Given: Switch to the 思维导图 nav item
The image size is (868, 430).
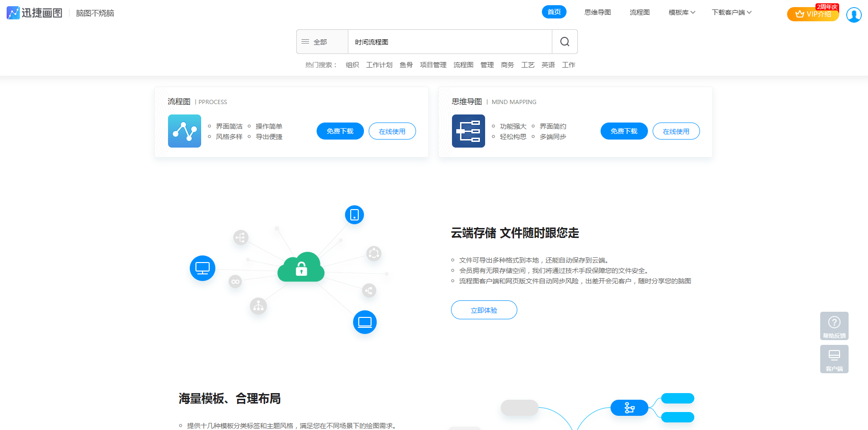Looking at the screenshot, I should (x=597, y=12).
